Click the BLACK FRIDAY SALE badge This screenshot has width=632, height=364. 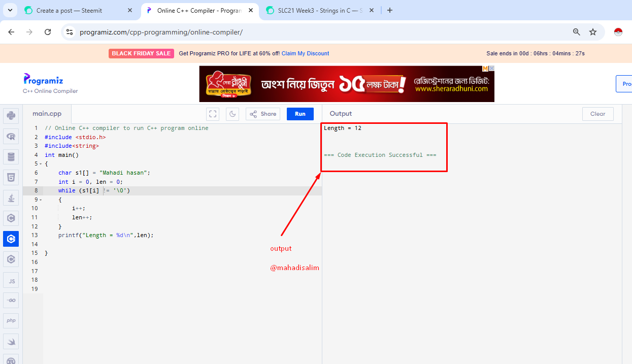[x=141, y=53]
